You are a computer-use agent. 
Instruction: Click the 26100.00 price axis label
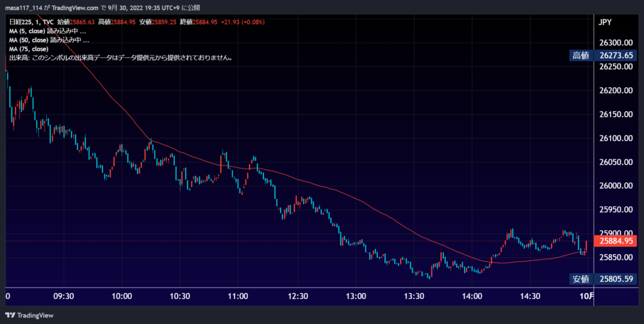tap(616, 138)
